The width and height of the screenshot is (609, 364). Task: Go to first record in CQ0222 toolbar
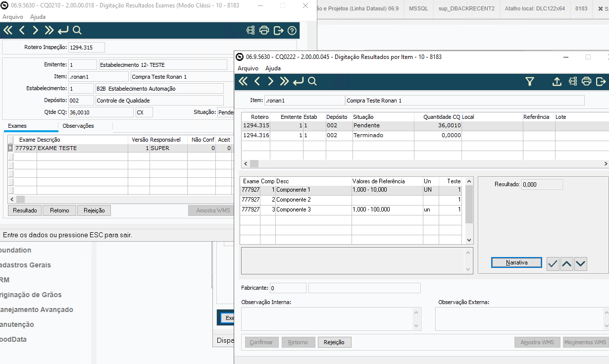coord(243,82)
